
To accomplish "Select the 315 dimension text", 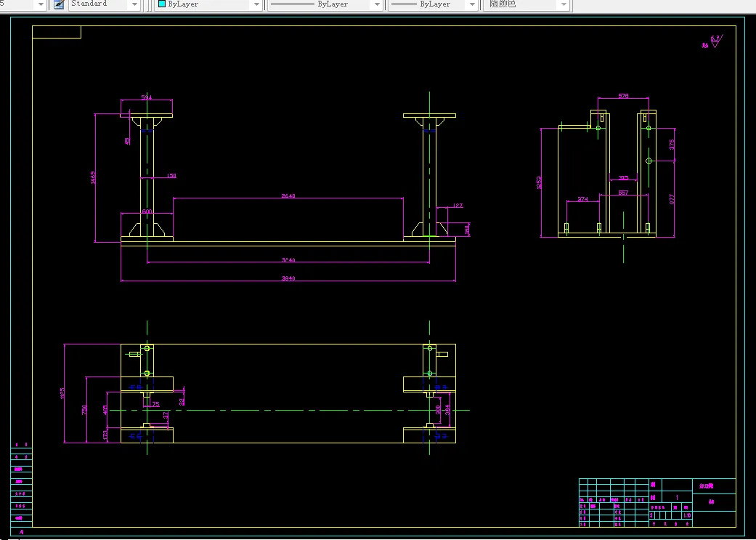I will pyautogui.click(x=623, y=178).
